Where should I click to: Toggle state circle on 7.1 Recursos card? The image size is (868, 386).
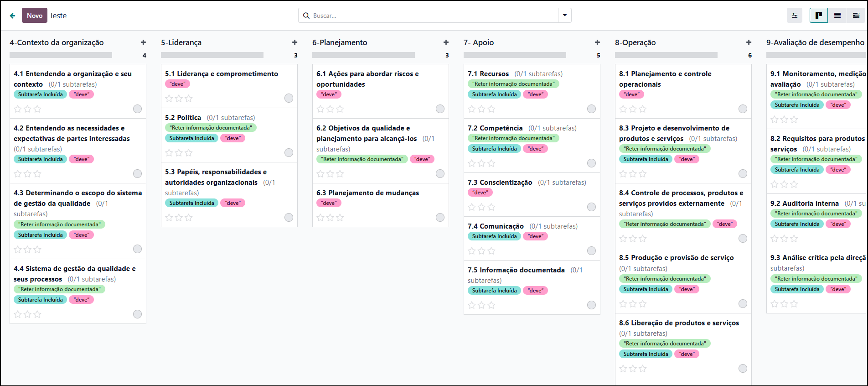tap(591, 109)
